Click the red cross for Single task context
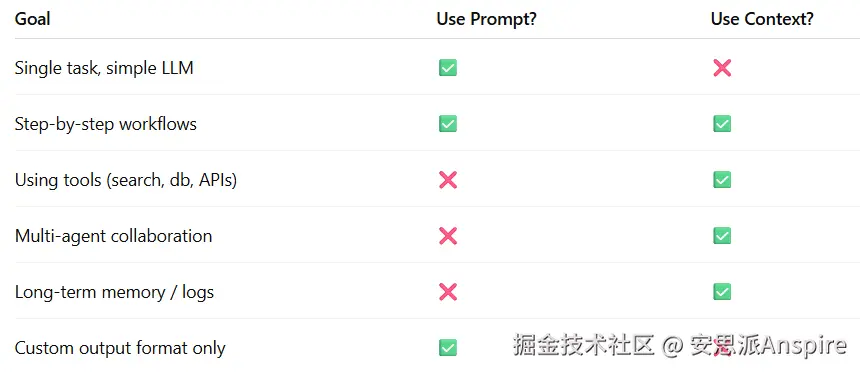This screenshot has width=860, height=372. click(722, 68)
